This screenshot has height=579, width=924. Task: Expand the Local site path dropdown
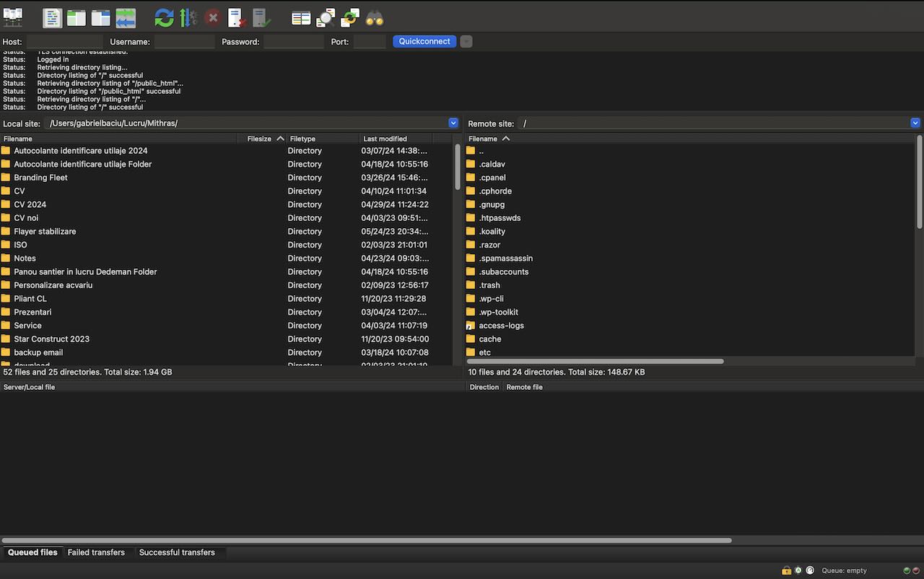[x=453, y=123]
